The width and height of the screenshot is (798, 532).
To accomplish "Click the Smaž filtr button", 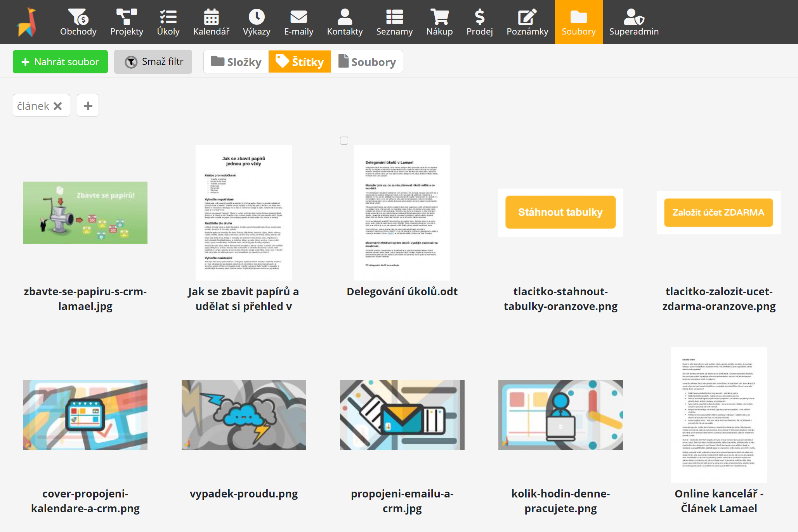I will 153,62.
